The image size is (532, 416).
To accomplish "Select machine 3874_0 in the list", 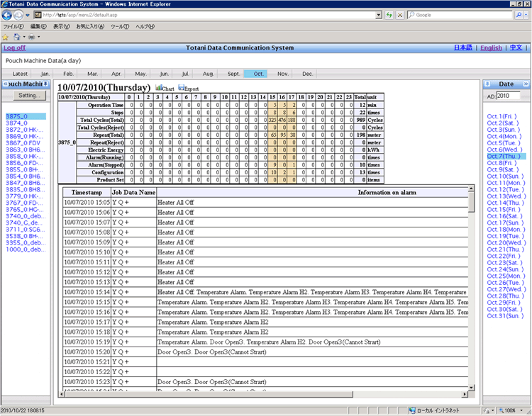I will click(16, 123).
